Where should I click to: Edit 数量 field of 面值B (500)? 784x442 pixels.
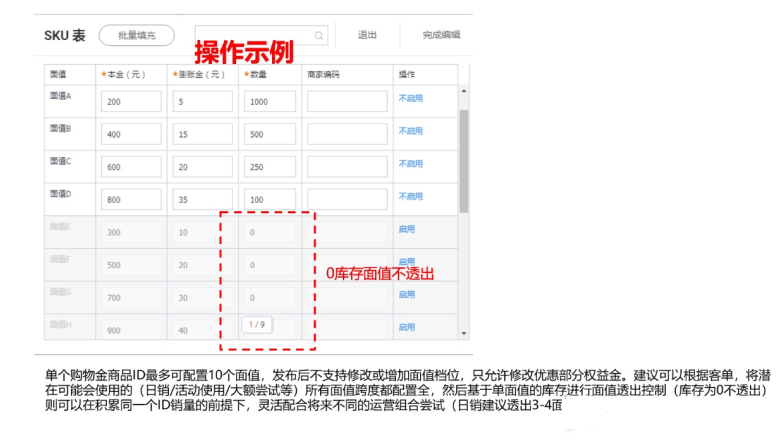click(x=270, y=134)
